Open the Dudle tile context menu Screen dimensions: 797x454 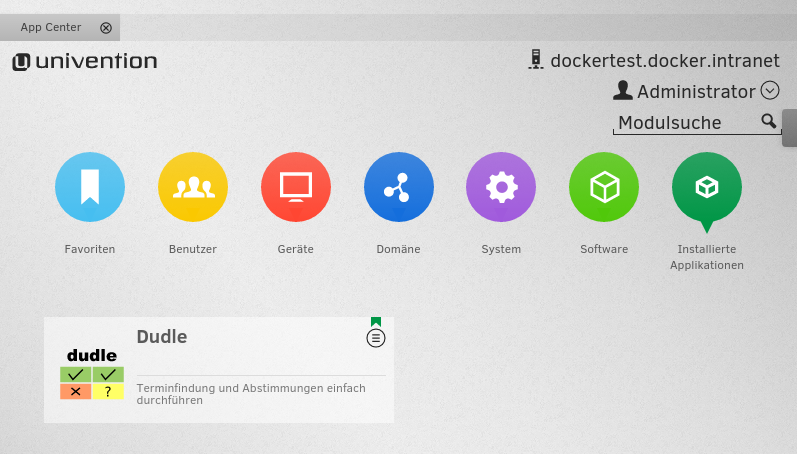[376, 339]
